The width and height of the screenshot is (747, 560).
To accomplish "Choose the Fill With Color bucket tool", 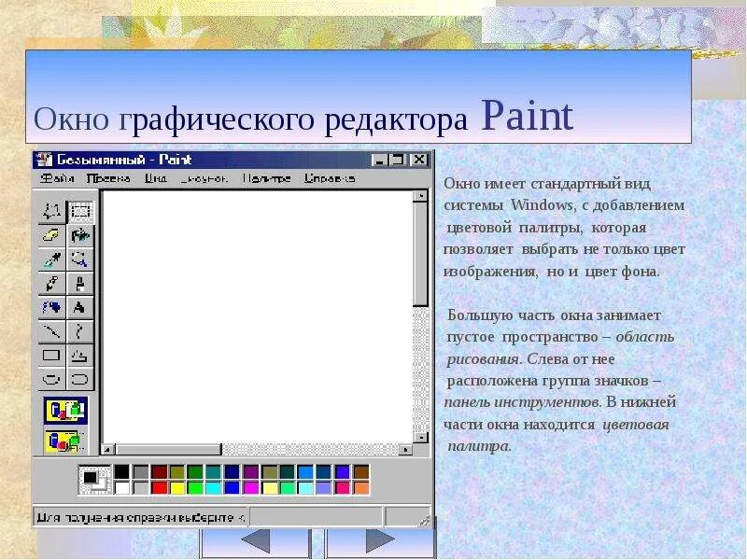I will [80, 236].
